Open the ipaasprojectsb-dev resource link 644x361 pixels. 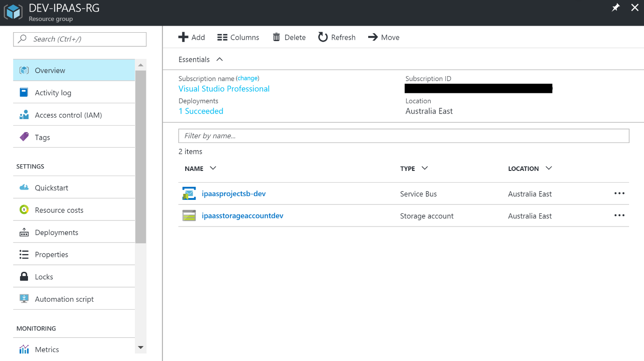[x=234, y=193]
